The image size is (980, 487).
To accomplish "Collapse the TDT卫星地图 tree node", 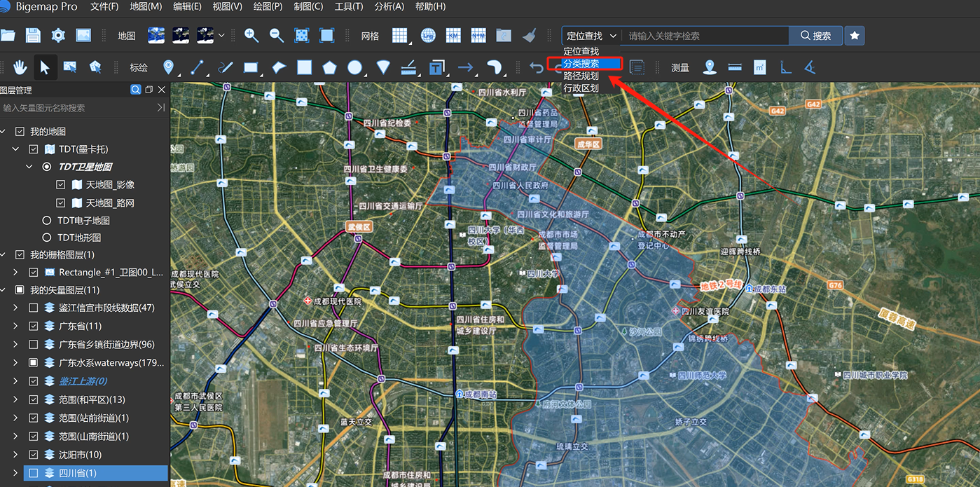I will (x=29, y=167).
